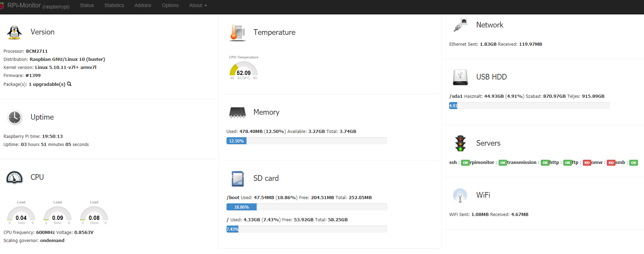Click the OK badge for transmission
644x254 pixels.
click(545, 163)
